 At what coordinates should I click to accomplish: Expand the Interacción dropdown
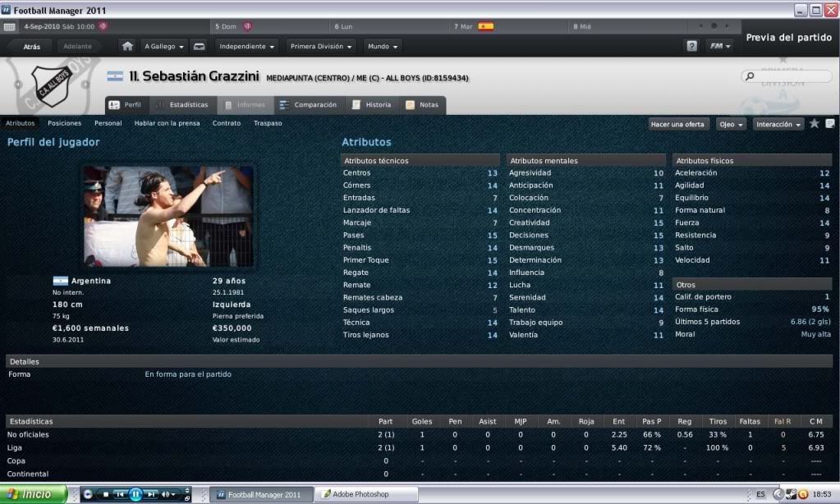778,124
